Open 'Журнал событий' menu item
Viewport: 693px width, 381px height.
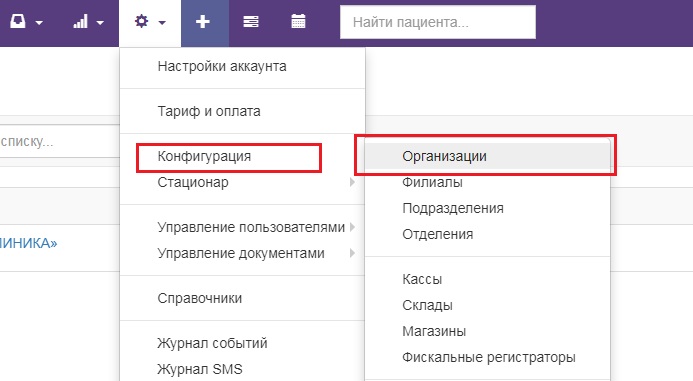pyautogui.click(x=212, y=343)
